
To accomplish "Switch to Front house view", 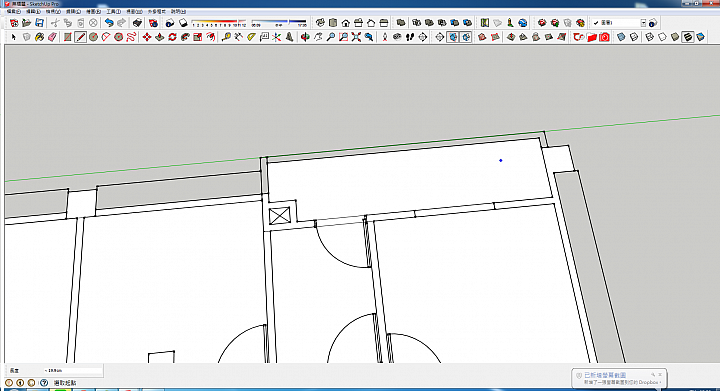I will [x=346, y=22].
